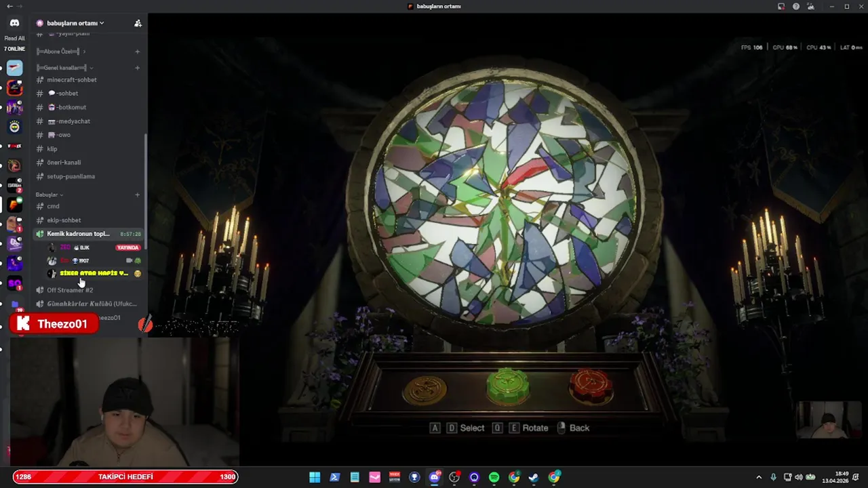The height and width of the screenshot is (488, 868).
Task: Join Kemik kadronun topl... voice channel
Action: 88,234
